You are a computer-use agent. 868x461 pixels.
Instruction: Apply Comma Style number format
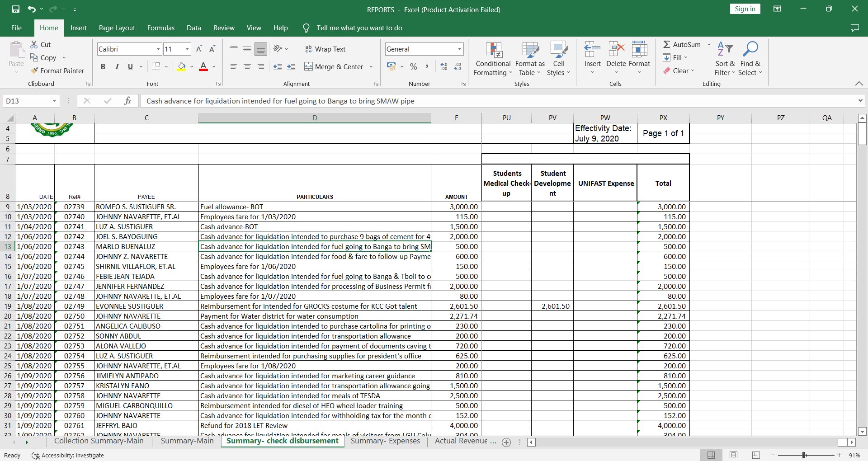point(427,66)
